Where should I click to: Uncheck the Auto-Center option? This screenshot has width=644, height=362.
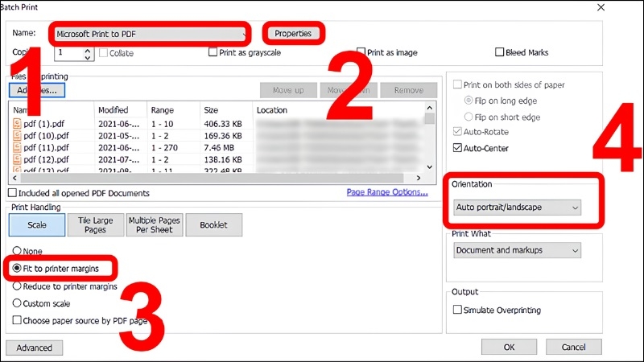pos(457,148)
